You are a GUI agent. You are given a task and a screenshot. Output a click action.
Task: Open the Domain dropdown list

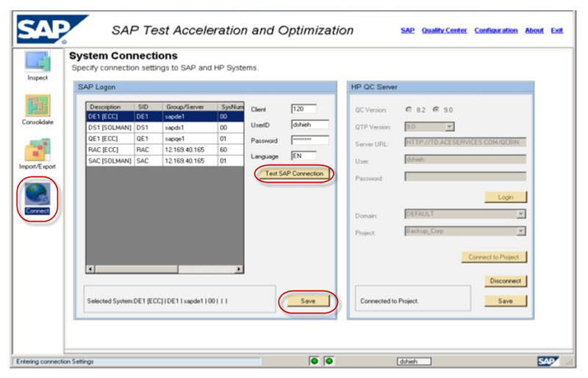coord(520,214)
